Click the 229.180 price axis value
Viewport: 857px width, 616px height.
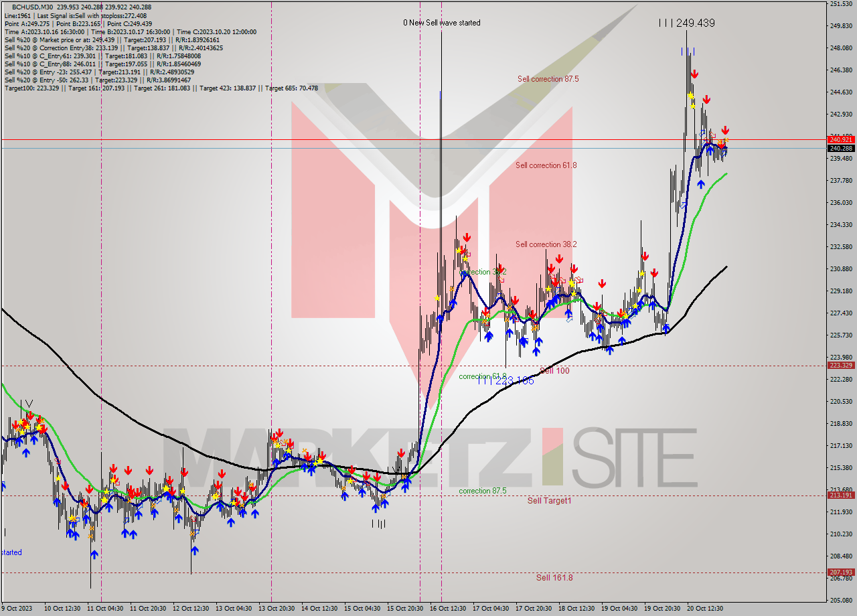tap(842, 291)
